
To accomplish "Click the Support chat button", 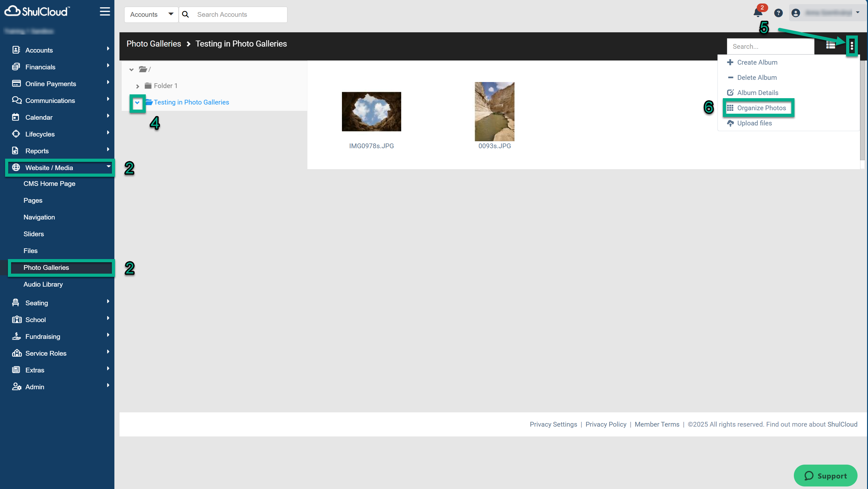I will tap(825, 475).
